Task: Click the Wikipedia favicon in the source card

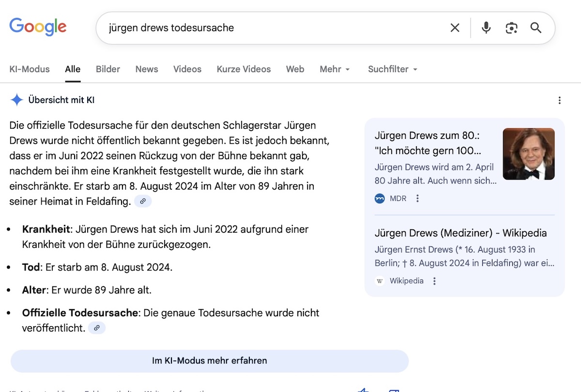Action: [380, 281]
